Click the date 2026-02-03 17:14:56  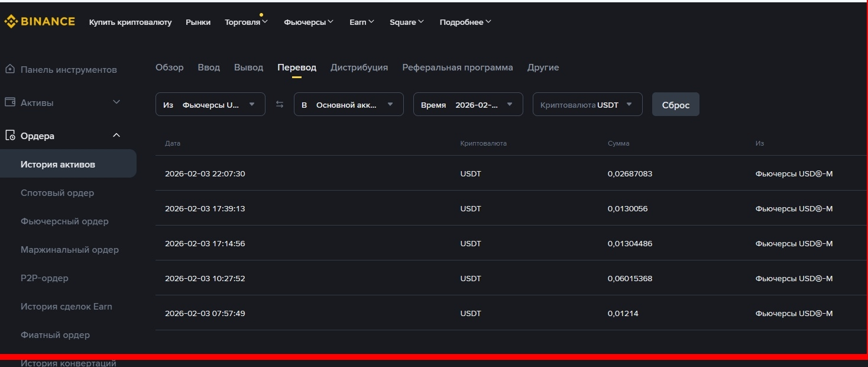205,244
